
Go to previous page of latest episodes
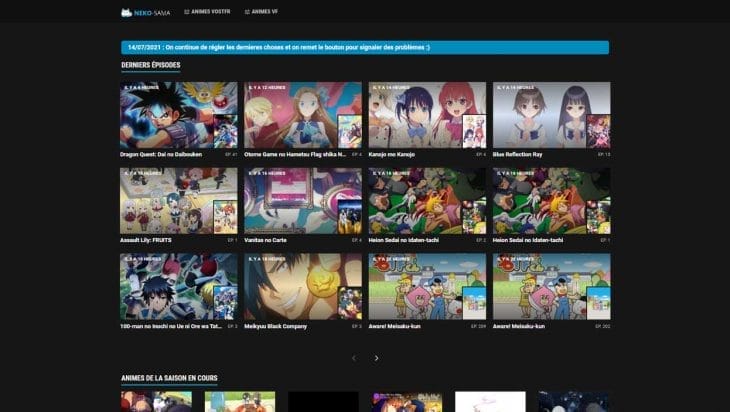point(353,357)
